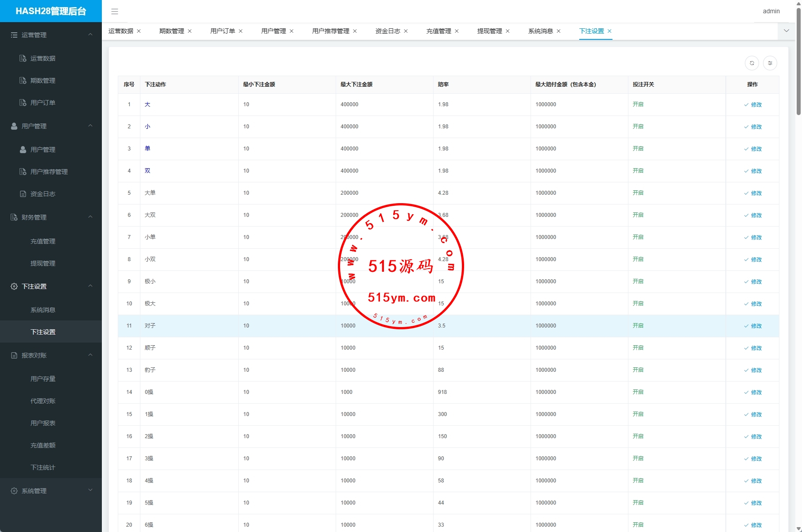Toggle 开启 betting switch for row 大
Screen dimensions: 802x532
638,104
